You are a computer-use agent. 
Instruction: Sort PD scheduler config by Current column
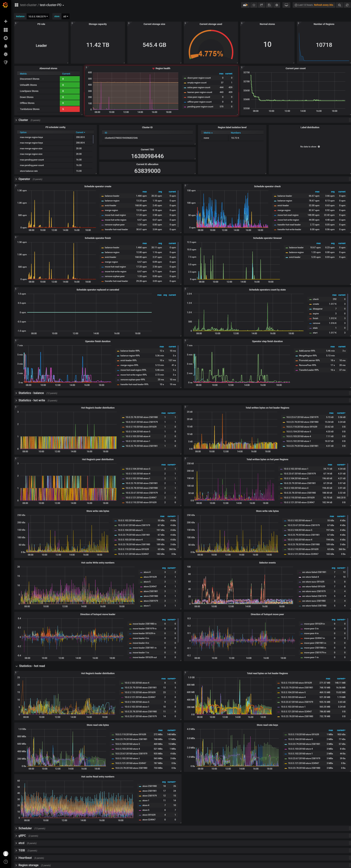click(80, 132)
